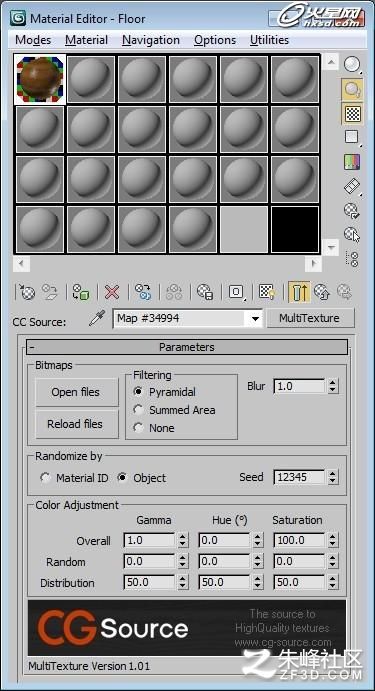375x691 pixels.
Task: Click the Video Color Check icon
Action: pos(352,162)
